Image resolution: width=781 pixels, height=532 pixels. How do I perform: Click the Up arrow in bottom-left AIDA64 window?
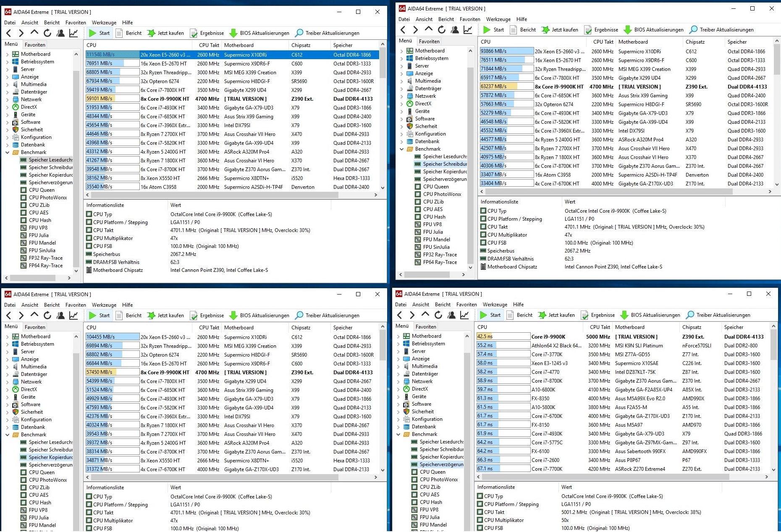coord(34,315)
